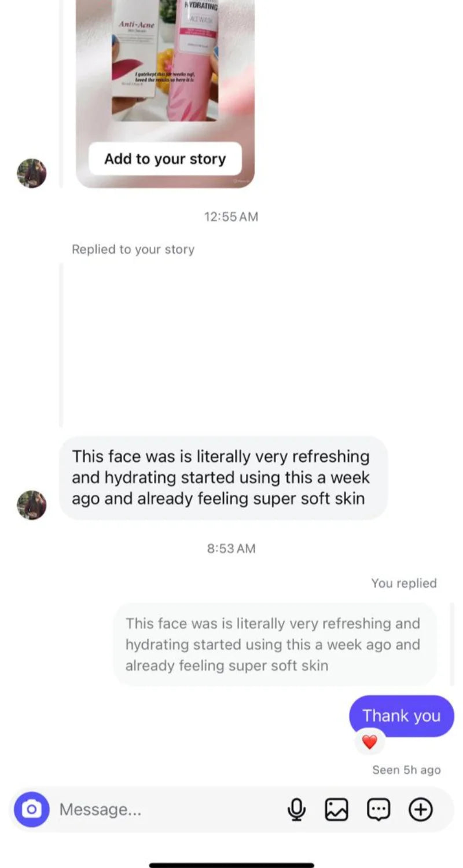Screen dimensions: 463x868
Task: Select the purple "Thank you" message bubble
Action: (402, 716)
